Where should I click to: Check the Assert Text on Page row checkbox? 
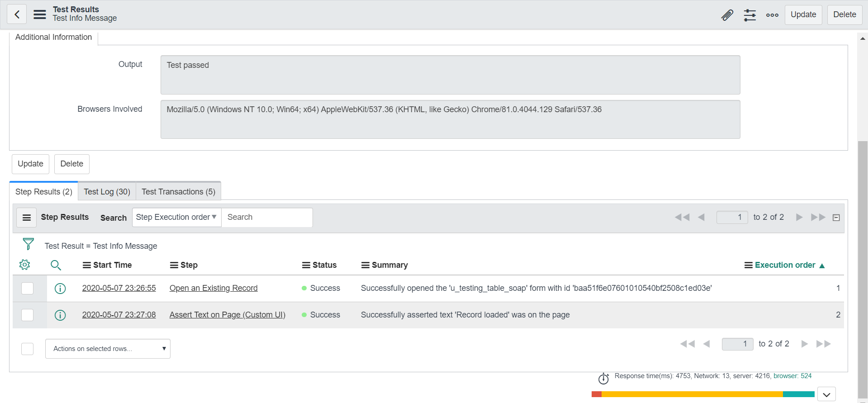click(x=28, y=315)
